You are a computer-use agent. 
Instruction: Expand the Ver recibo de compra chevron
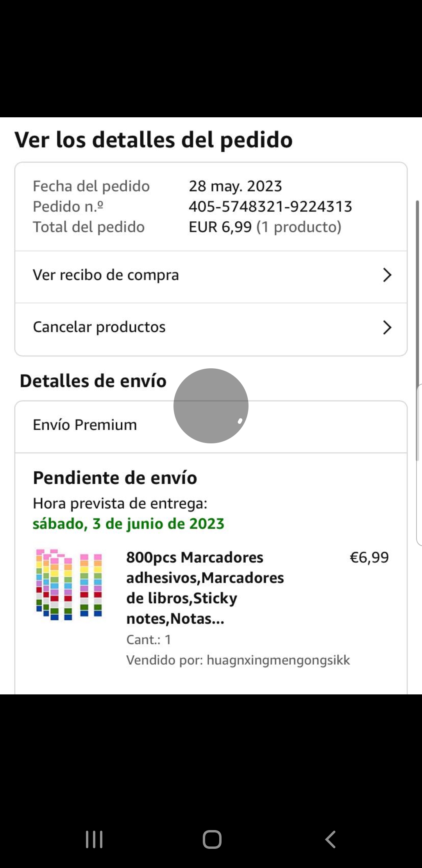(x=387, y=275)
